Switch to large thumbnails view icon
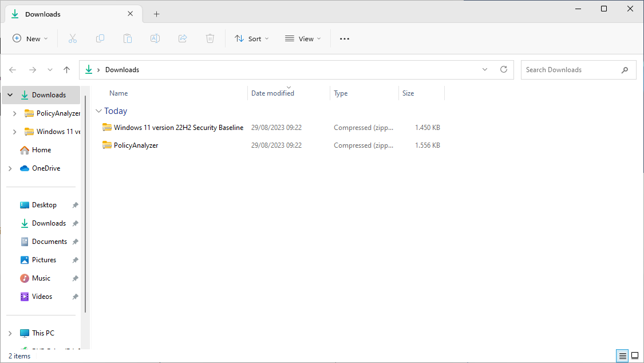Viewport: 644px width, 363px height. 635,356
